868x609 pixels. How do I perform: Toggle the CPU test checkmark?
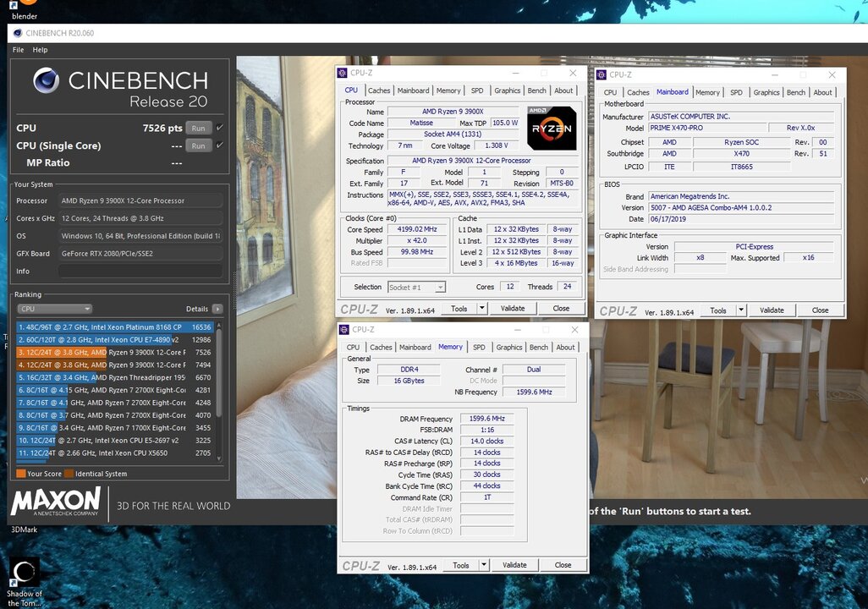[220, 128]
